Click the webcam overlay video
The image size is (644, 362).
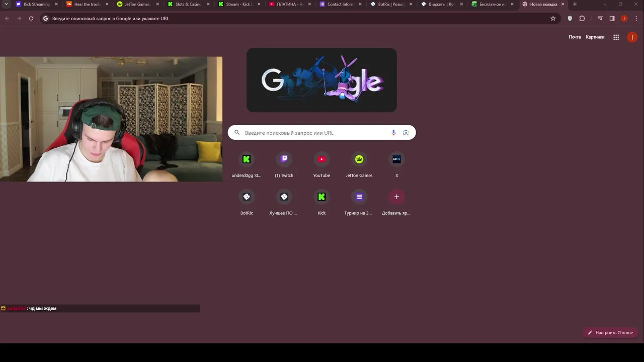[111, 119]
